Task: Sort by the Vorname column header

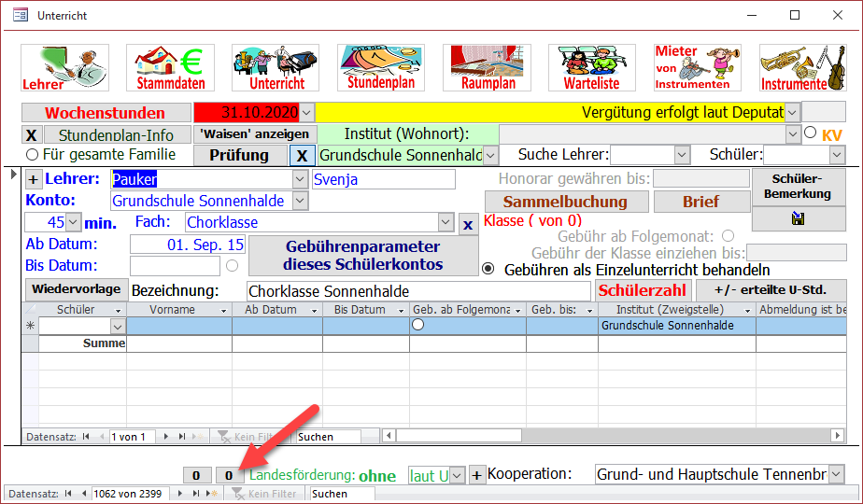Action: [173, 310]
